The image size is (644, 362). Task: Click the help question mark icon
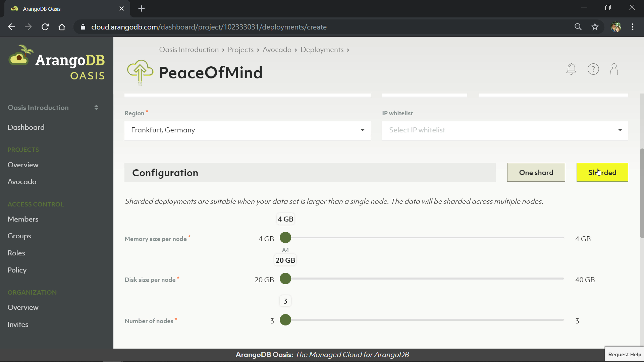pos(593,69)
